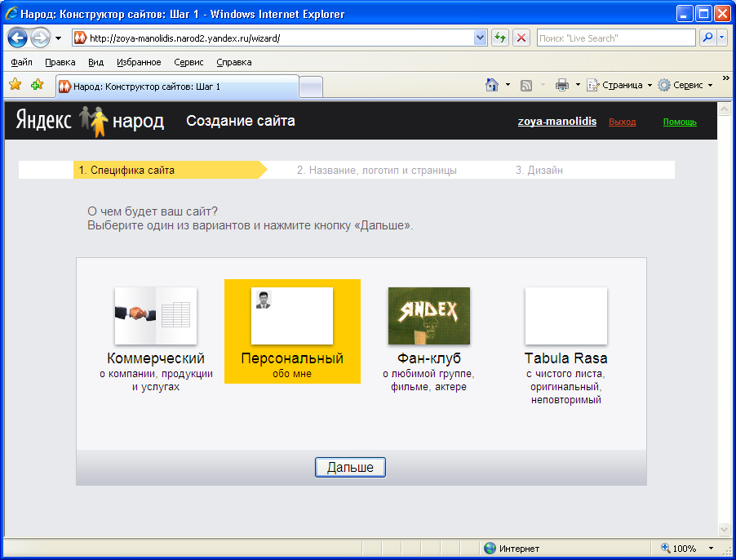Click the Яндекс logo
736x560 pixels.
(x=43, y=120)
